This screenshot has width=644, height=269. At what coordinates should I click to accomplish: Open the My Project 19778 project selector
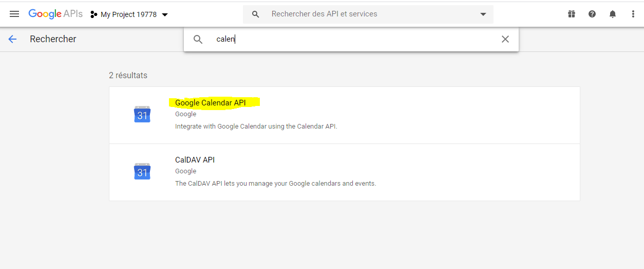[129, 14]
